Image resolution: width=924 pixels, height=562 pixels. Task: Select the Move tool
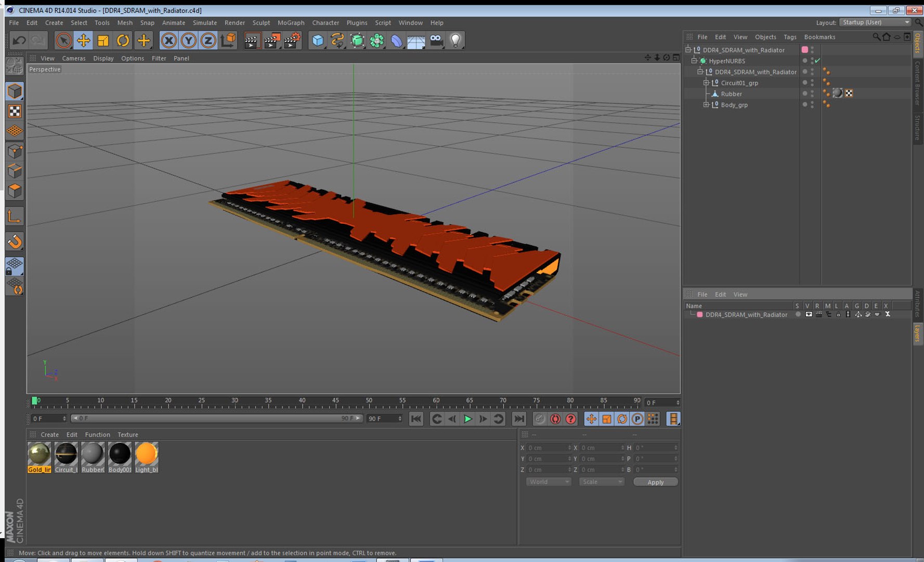coord(83,40)
